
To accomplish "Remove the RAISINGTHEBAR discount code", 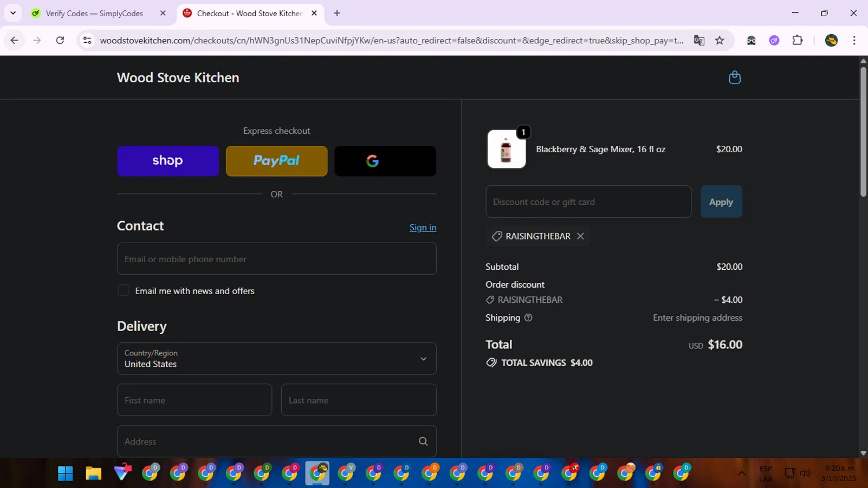I will point(580,236).
